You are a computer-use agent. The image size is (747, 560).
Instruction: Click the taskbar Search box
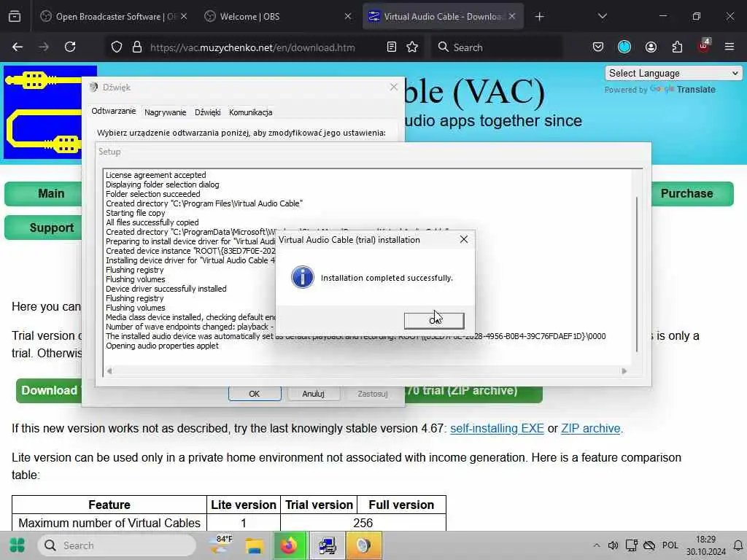117,545
